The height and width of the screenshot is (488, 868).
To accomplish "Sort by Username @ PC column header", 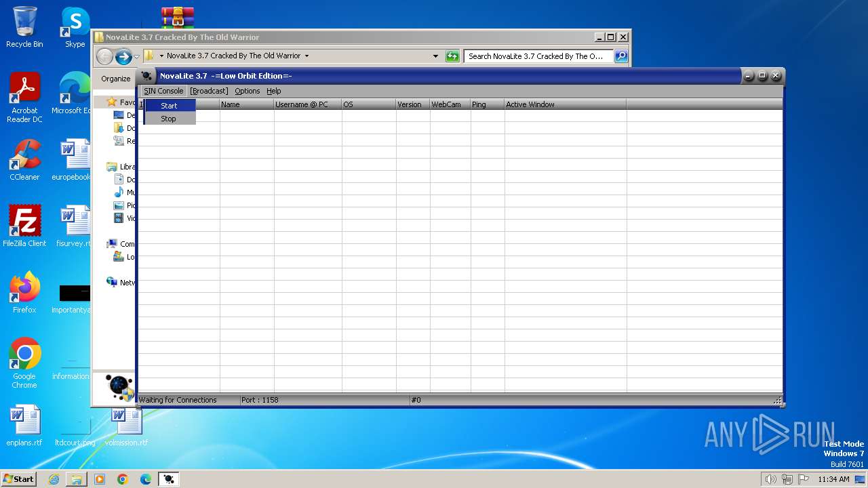I will (308, 104).
